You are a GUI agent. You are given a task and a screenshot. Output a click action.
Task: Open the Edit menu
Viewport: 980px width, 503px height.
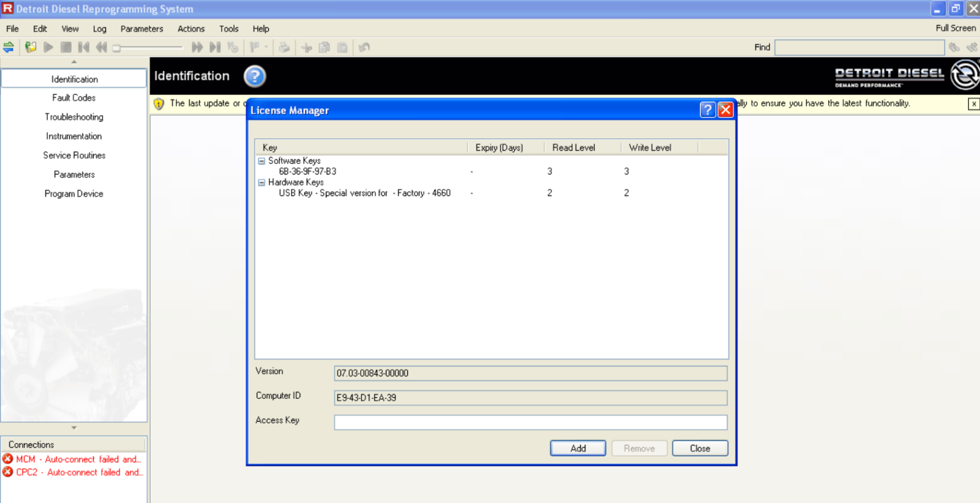point(40,29)
